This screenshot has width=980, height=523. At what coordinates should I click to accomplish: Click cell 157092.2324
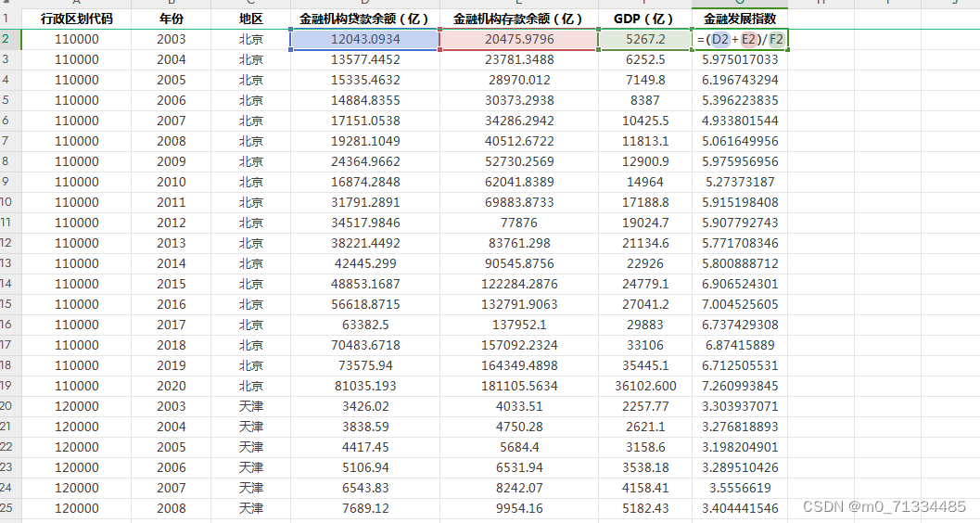(x=519, y=345)
